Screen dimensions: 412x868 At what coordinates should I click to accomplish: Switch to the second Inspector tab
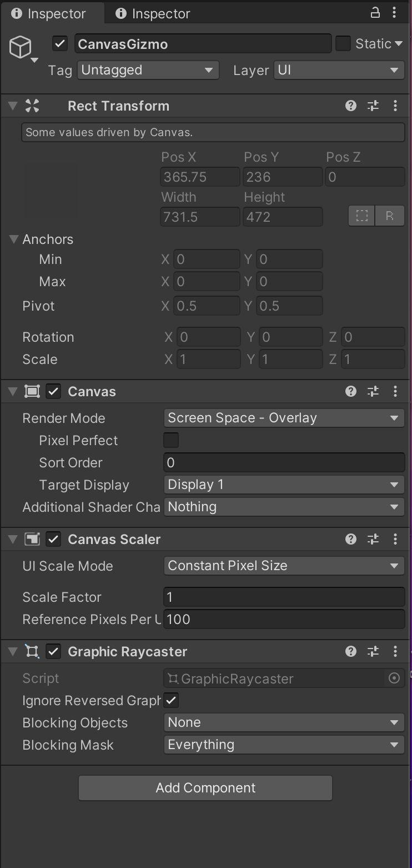click(153, 13)
